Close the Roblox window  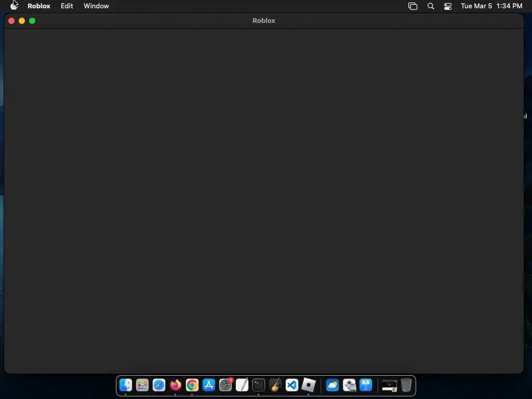[x=11, y=21]
